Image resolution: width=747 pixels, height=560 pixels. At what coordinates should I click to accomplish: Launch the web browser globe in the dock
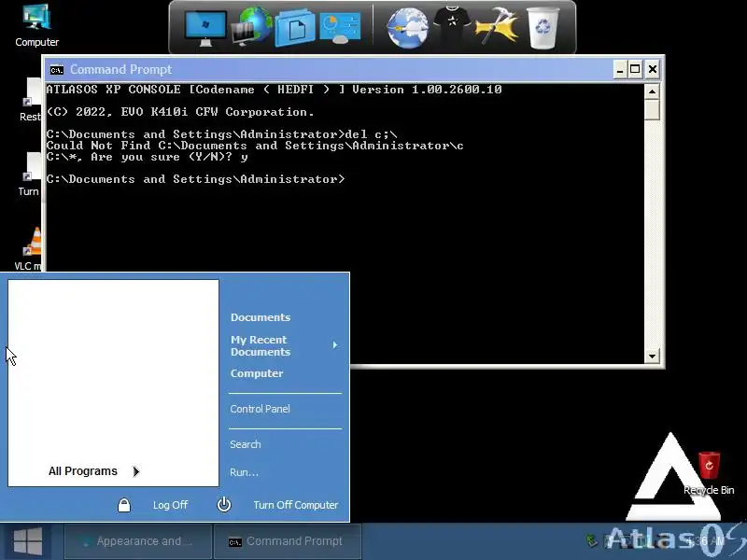point(407,28)
